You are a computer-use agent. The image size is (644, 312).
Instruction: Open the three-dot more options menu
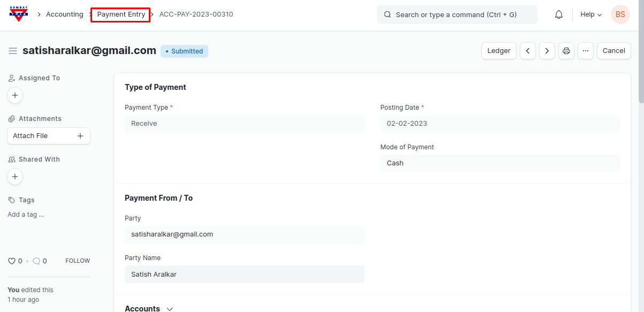point(585,51)
